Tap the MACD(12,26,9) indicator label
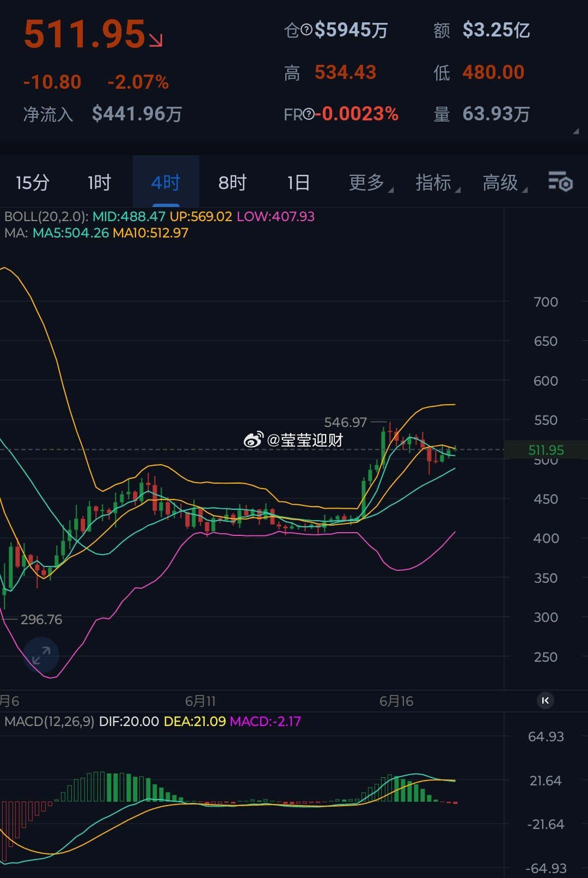 pyautogui.click(x=49, y=722)
